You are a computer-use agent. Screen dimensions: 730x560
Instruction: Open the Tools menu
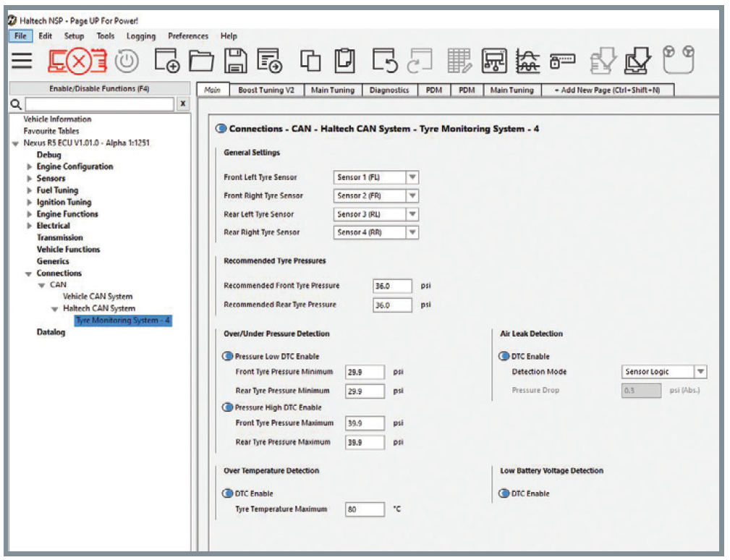point(105,36)
